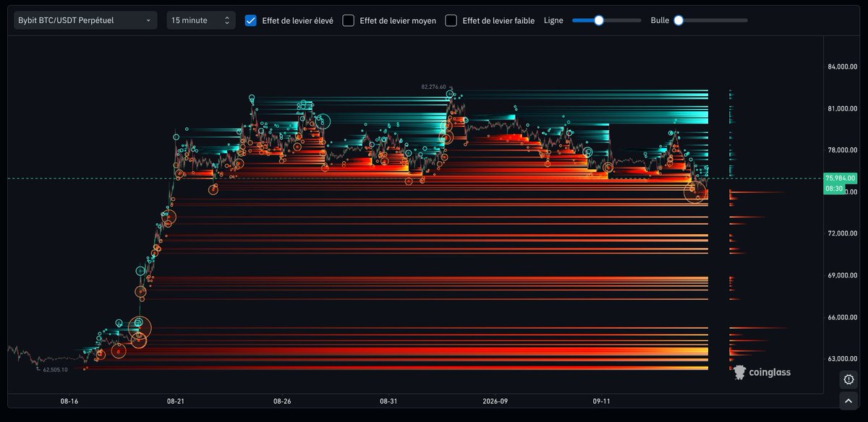Click the scroll-to-top chevron button
Screen dimensions: 868x422
click(849, 400)
